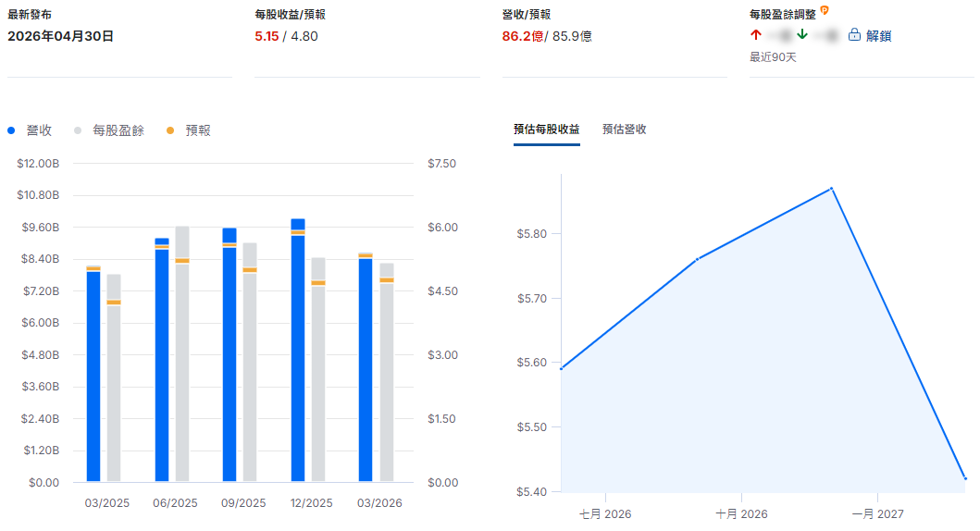Click the red 5.15 EPS value
The image size is (980, 531).
[267, 36]
